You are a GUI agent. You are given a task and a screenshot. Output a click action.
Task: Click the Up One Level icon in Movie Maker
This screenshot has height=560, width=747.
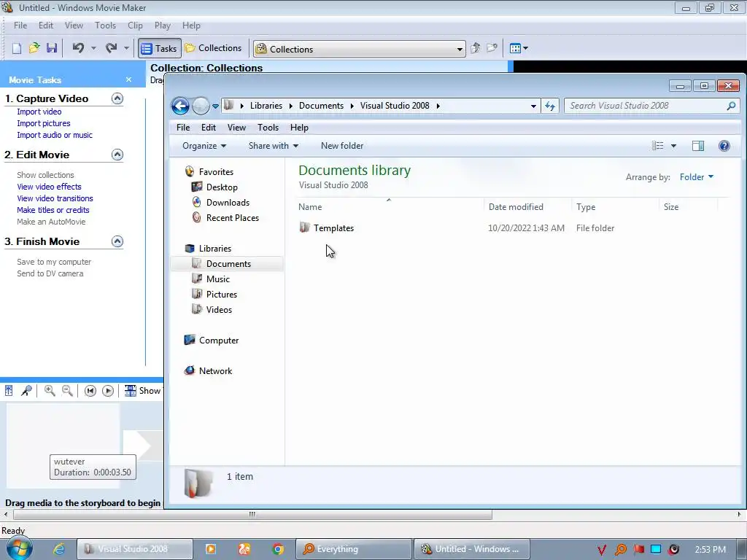(475, 48)
